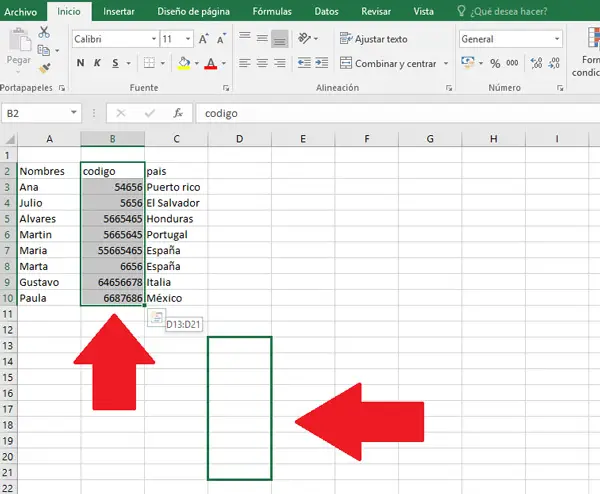Select the cell containing Gustavo
Image resolution: width=600 pixels, height=494 pixels.
[49, 282]
